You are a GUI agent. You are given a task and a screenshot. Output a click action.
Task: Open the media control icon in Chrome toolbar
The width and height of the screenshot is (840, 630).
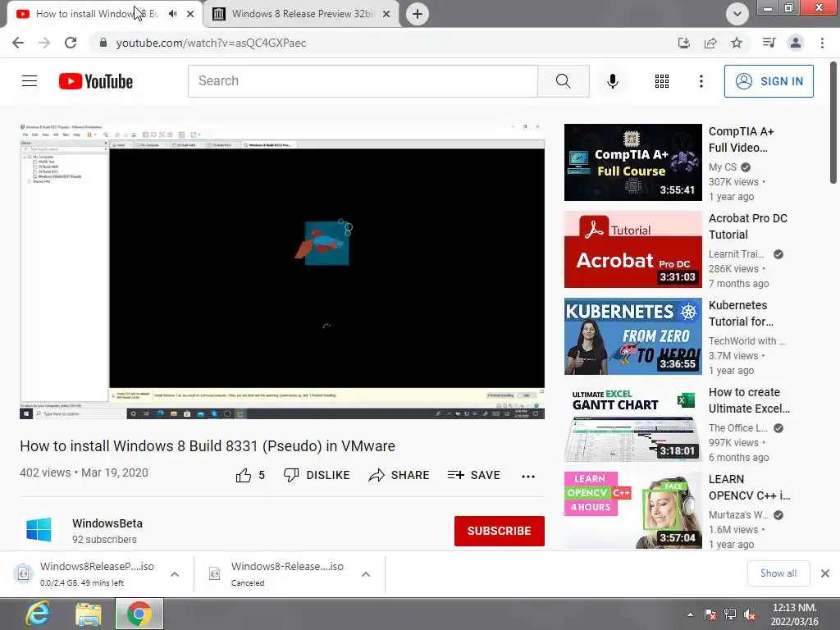pyautogui.click(x=769, y=43)
